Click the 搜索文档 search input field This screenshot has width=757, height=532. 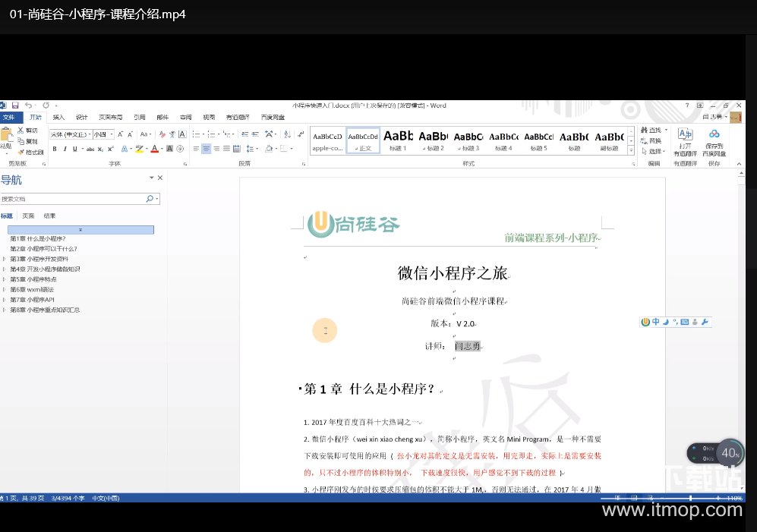(x=72, y=199)
